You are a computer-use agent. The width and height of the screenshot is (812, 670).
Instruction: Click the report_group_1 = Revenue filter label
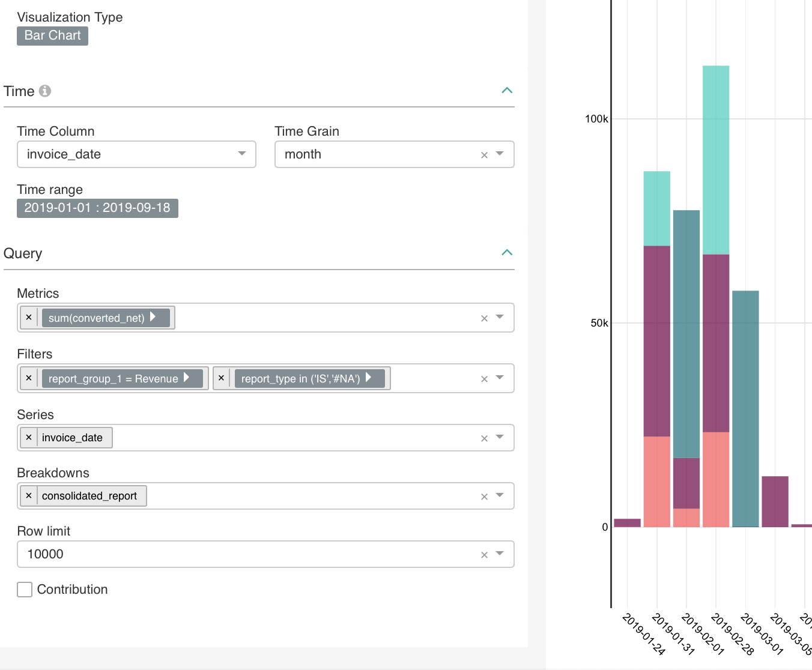[x=113, y=378]
